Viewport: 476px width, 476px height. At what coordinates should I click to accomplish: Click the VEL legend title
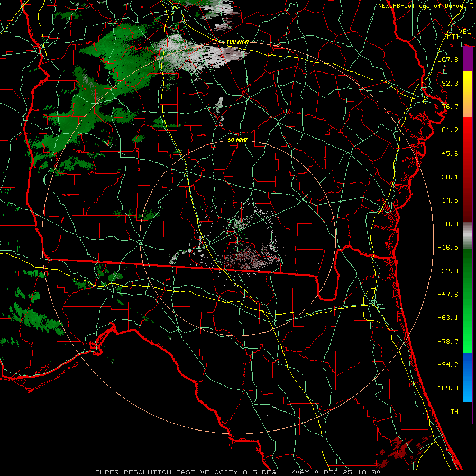464,32
